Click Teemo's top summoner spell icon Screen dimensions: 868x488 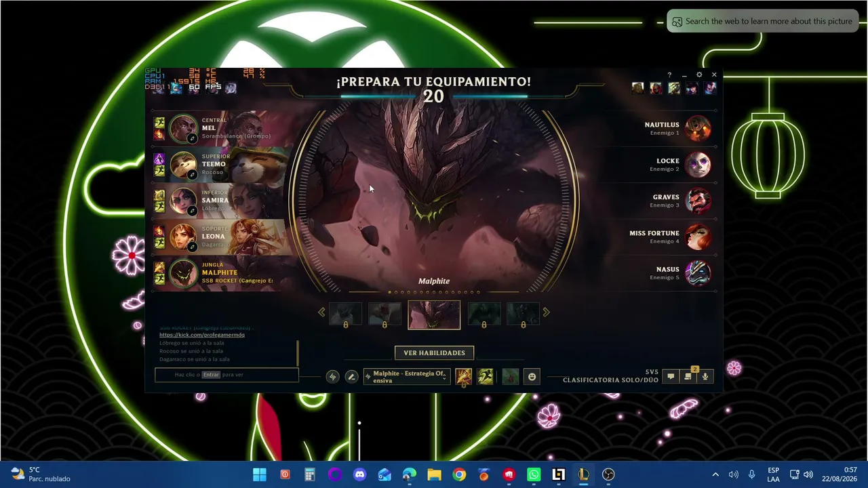coord(159,159)
